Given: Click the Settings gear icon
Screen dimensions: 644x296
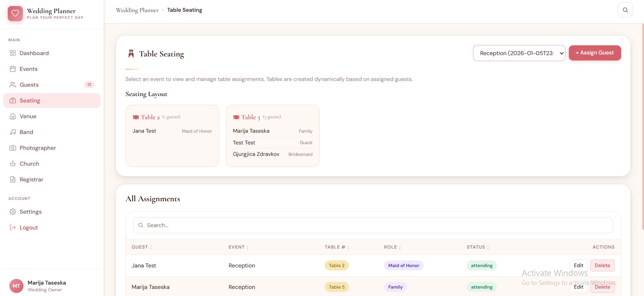Looking at the screenshot, I should (x=13, y=212).
